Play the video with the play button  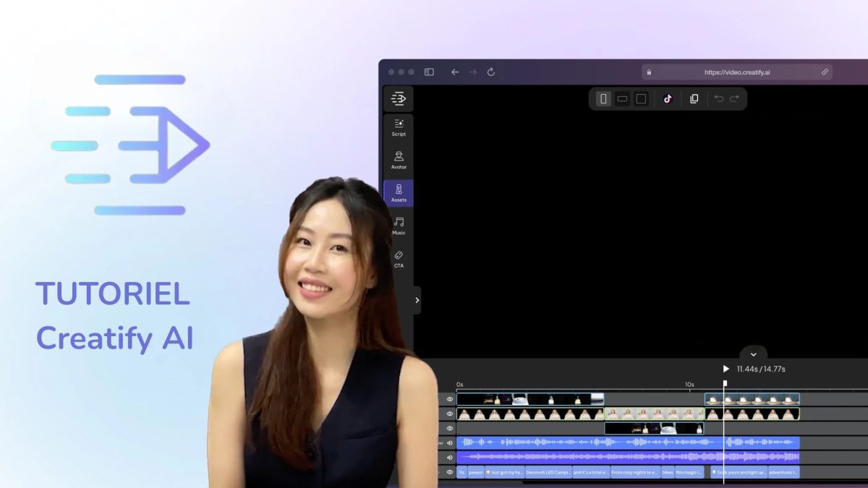point(726,369)
